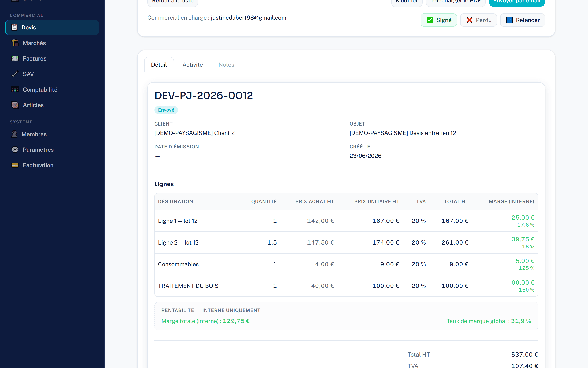Click purchase price 142,00 €
Screen dimensions: 588x368
click(x=320, y=221)
